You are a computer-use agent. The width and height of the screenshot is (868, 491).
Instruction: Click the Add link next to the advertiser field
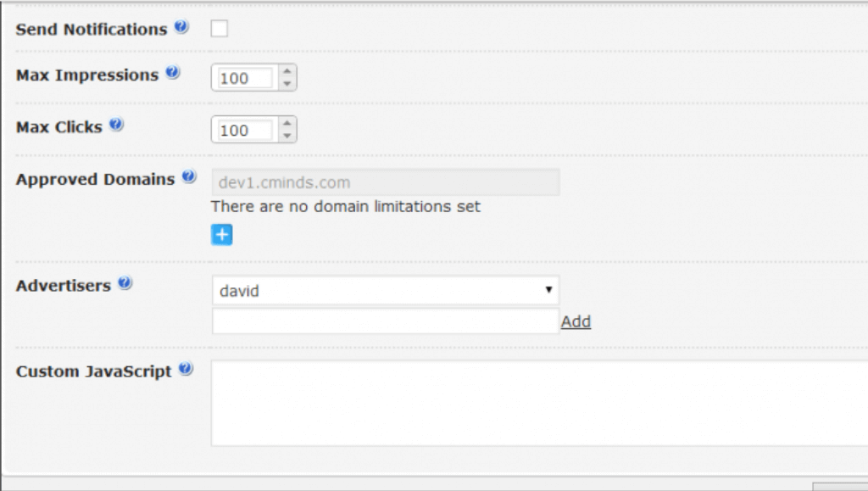pos(576,321)
